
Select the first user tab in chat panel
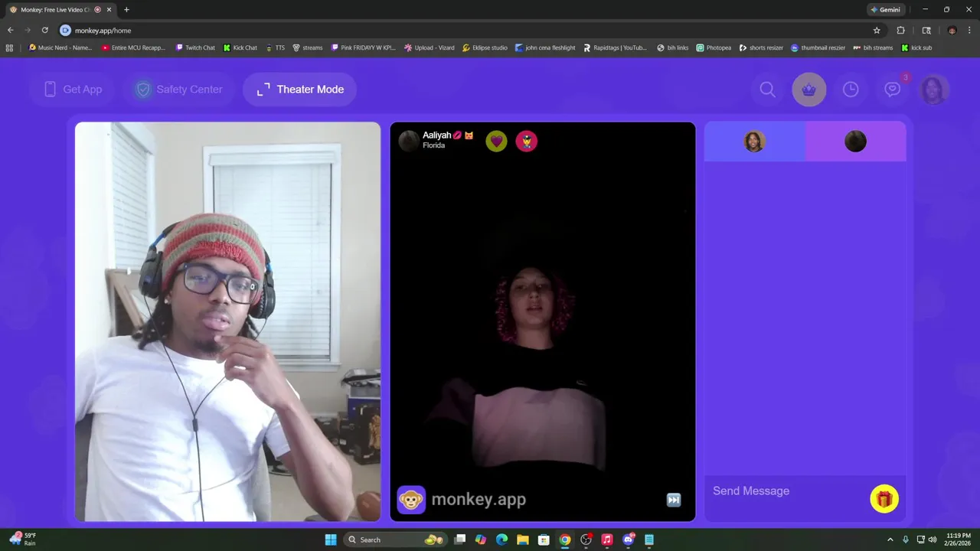coord(754,142)
